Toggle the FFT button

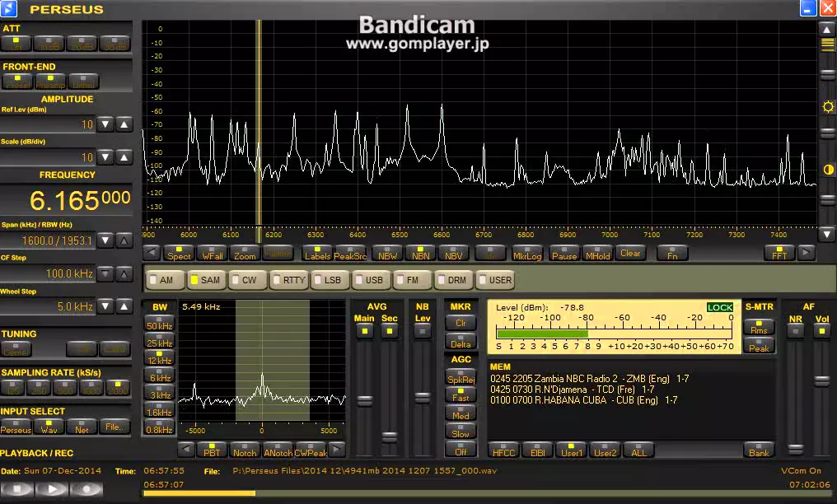point(779,254)
